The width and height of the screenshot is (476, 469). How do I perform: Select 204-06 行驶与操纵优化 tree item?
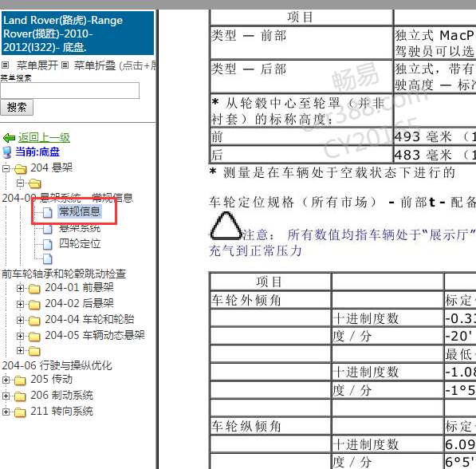[57, 365]
